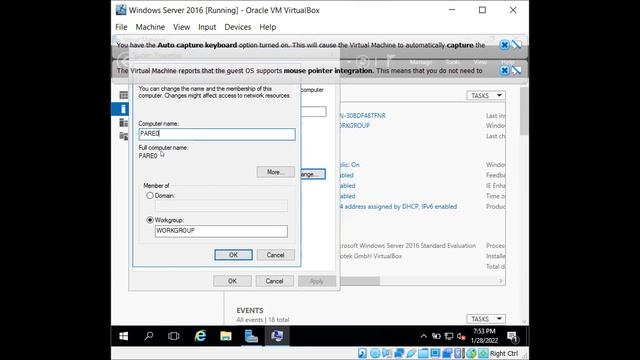Select the Domain radio button
Screen dimensions: 640x360
coord(150,196)
